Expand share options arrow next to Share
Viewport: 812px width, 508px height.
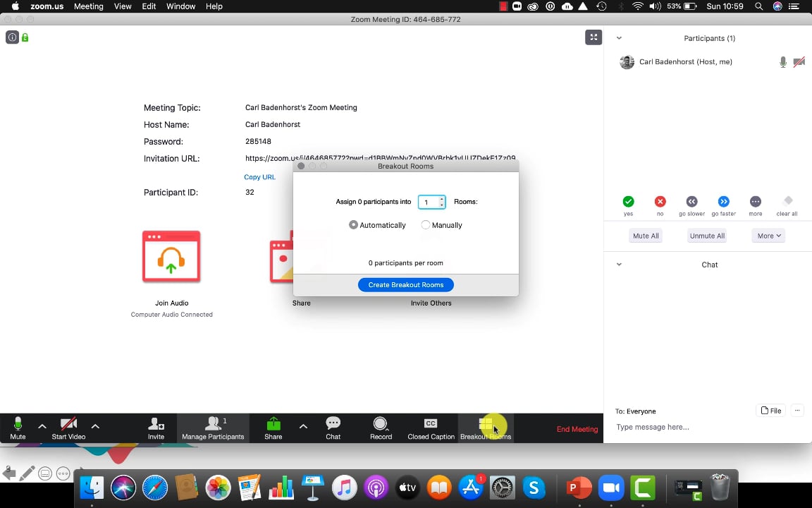click(x=304, y=427)
